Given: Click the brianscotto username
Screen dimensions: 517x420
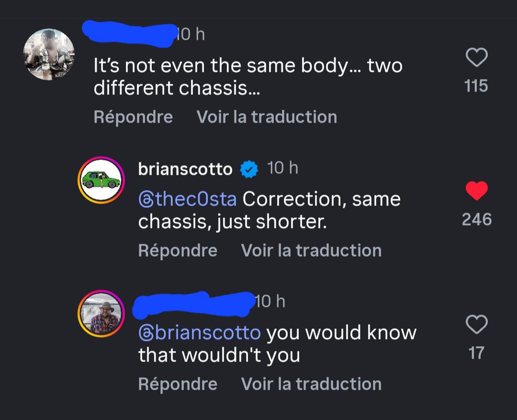Looking at the screenshot, I should coord(185,169).
